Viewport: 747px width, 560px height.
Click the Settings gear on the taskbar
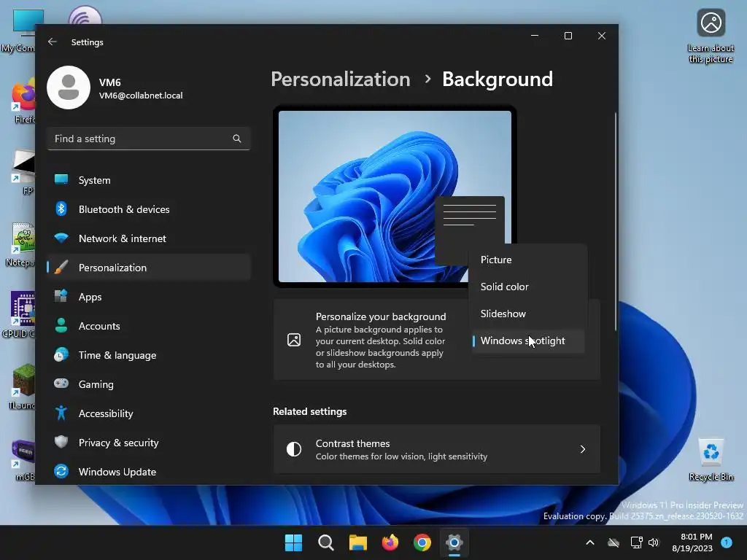click(x=454, y=542)
